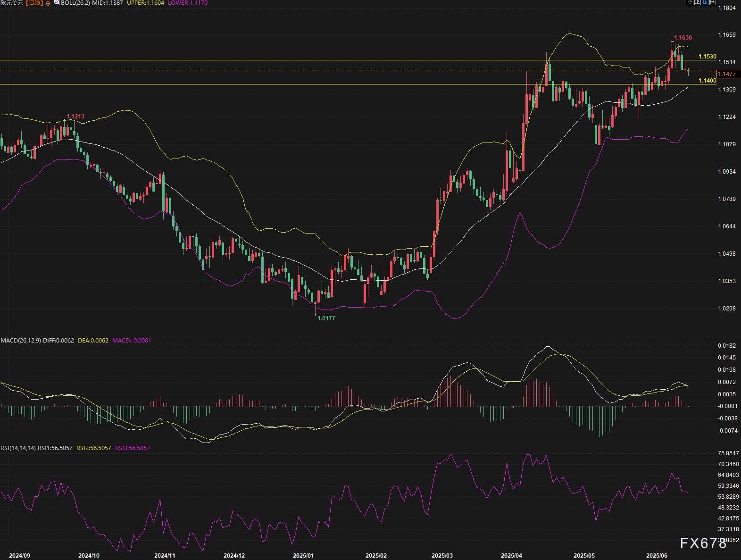Viewport: 741px width, 560px height.
Task: Toggle the blue auto-scroll chart icon
Action: (x=706, y=2)
